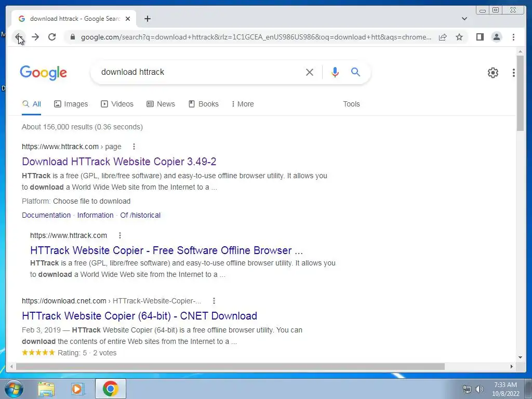The image size is (532, 399).
Task: Open the network status tray icon
Action: coord(467,389)
